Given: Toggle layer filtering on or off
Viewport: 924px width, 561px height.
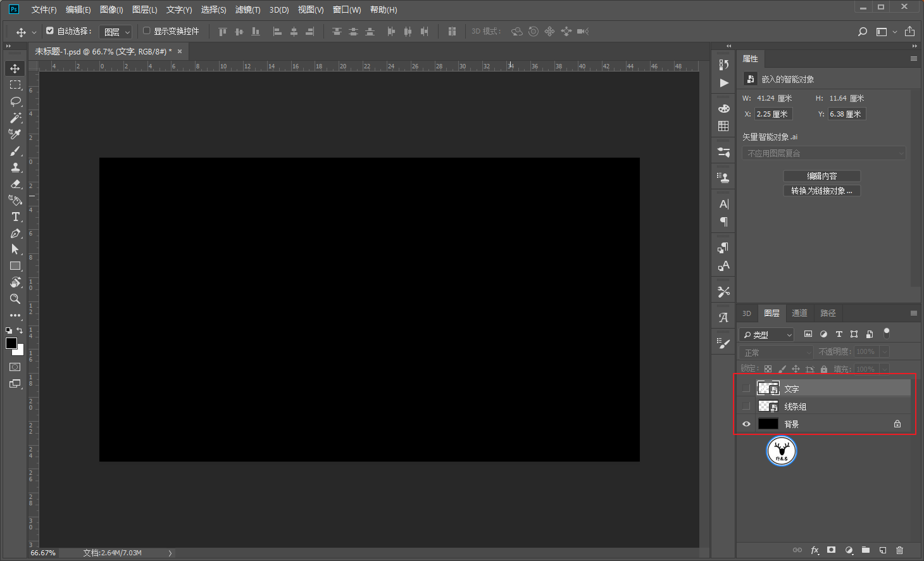Looking at the screenshot, I should 887,332.
